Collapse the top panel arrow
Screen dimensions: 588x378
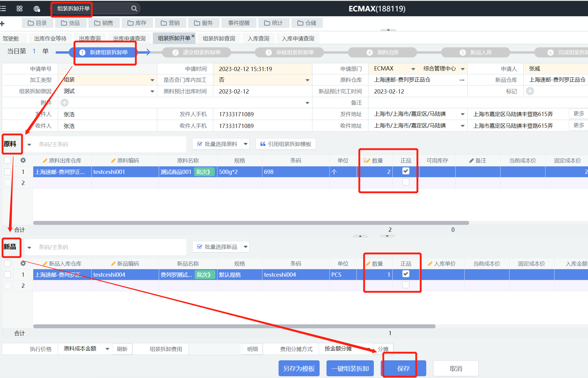click(388, 30)
